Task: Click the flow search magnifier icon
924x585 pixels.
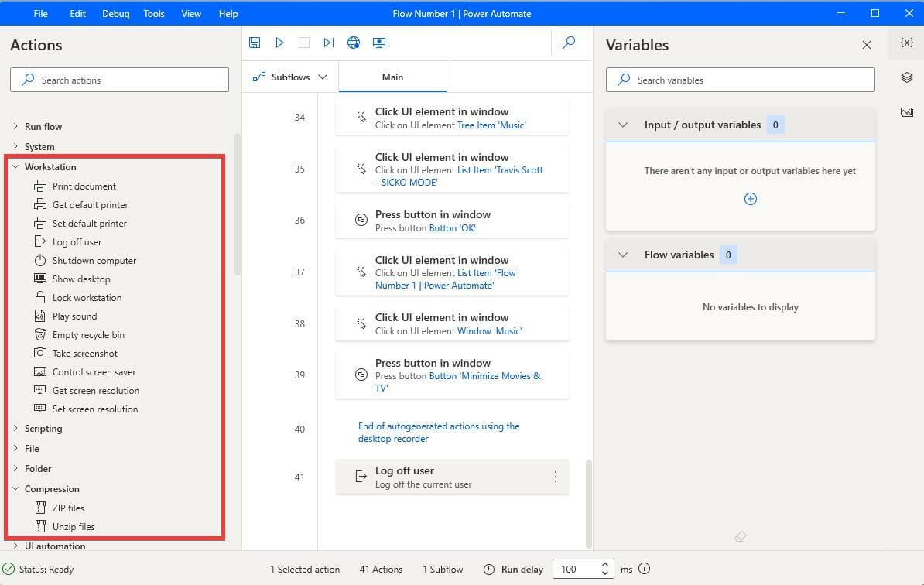Action: [x=569, y=43]
